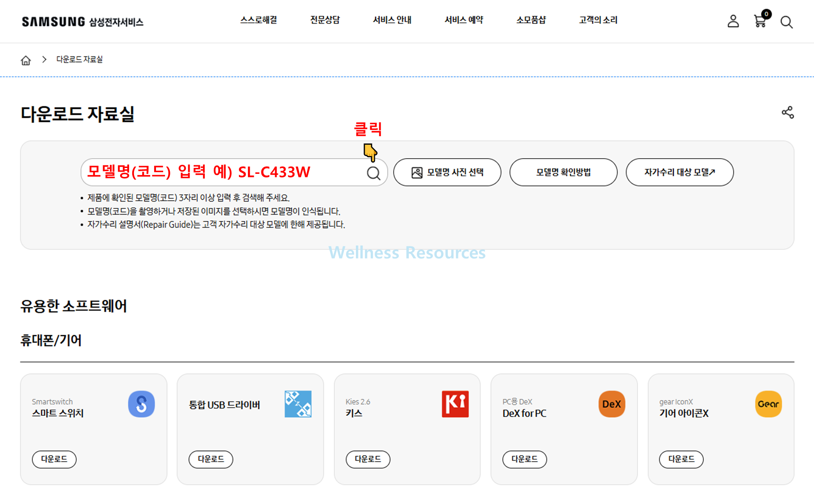Go to home via breadcrumb house icon
Image resolution: width=814 pixels, height=504 pixels.
pos(26,60)
